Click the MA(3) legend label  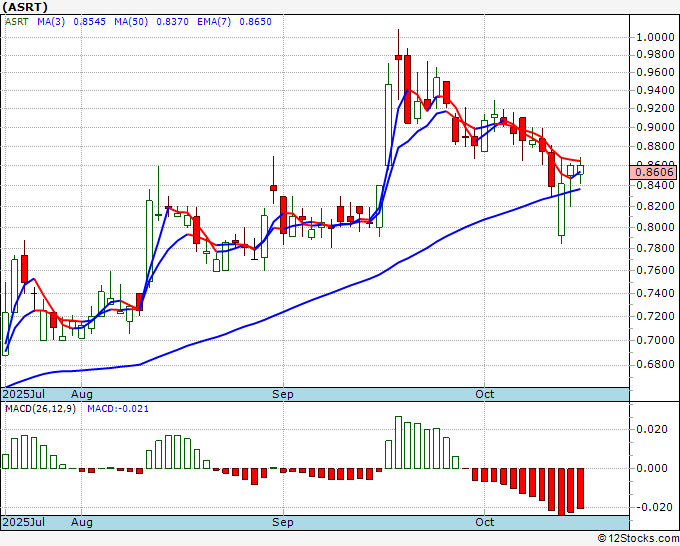(x=51, y=22)
